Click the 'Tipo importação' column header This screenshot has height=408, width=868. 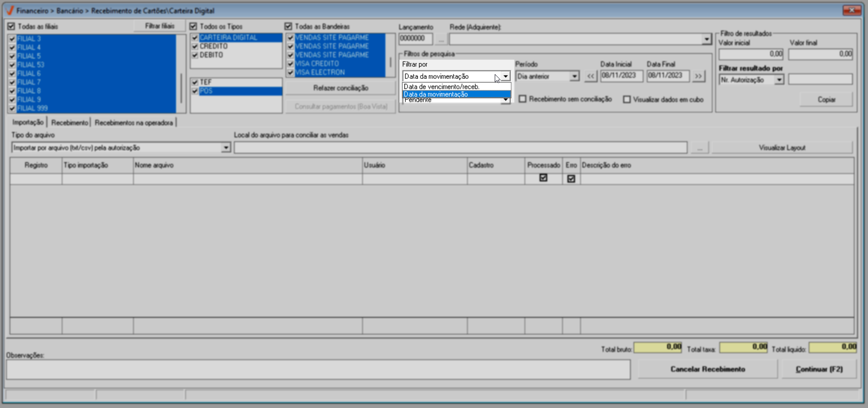97,165
